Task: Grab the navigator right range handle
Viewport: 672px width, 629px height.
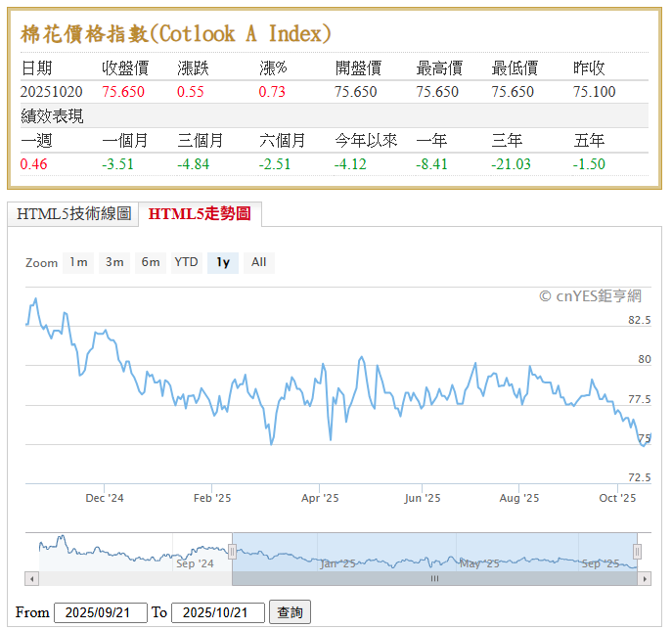Action: coord(637,552)
